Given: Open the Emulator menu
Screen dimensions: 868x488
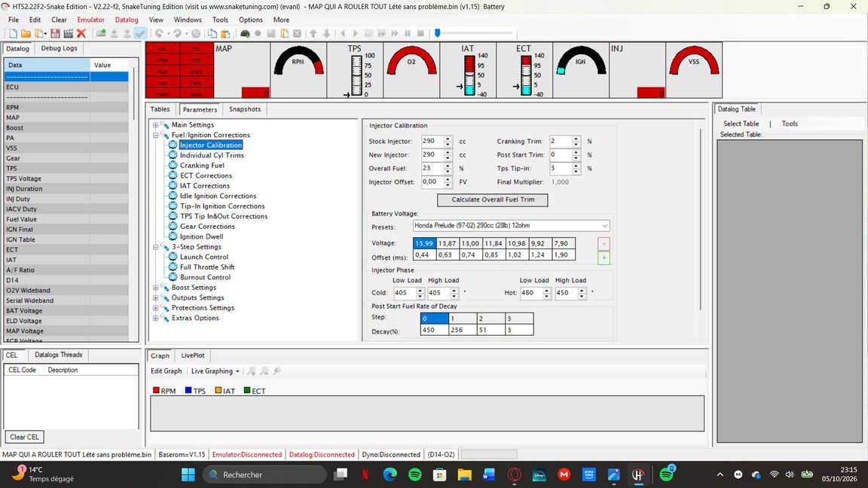Looking at the screenshot, I should 90,20.
